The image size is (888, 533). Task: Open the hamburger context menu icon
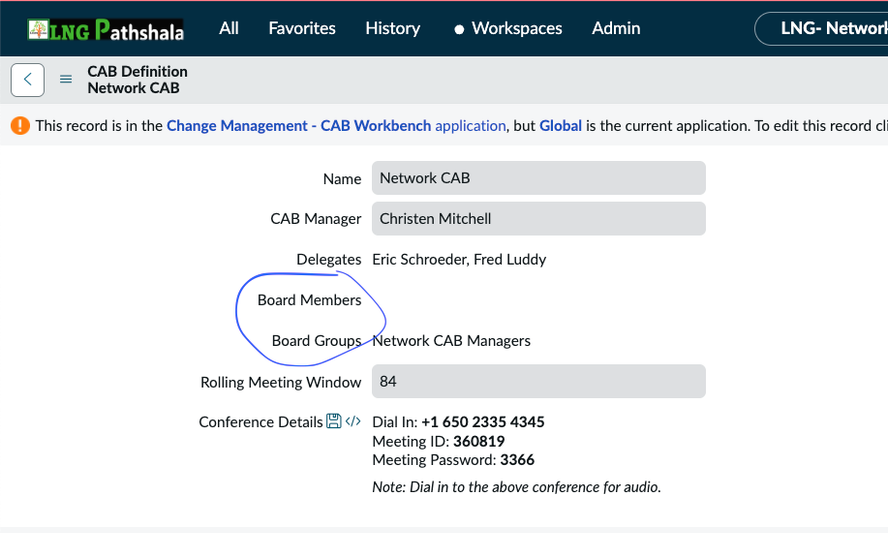pyautogui.click(x=66, y=79)
